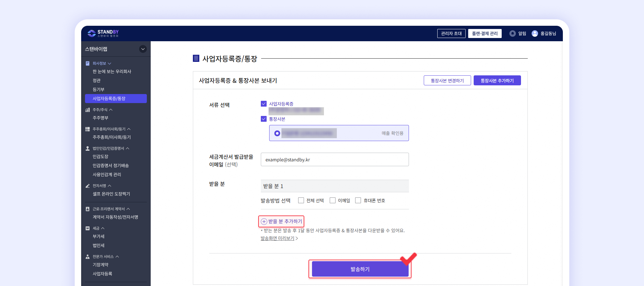Click the tax invoice email input field
Viewport: 644px width, 286px height.
[335, 159]
